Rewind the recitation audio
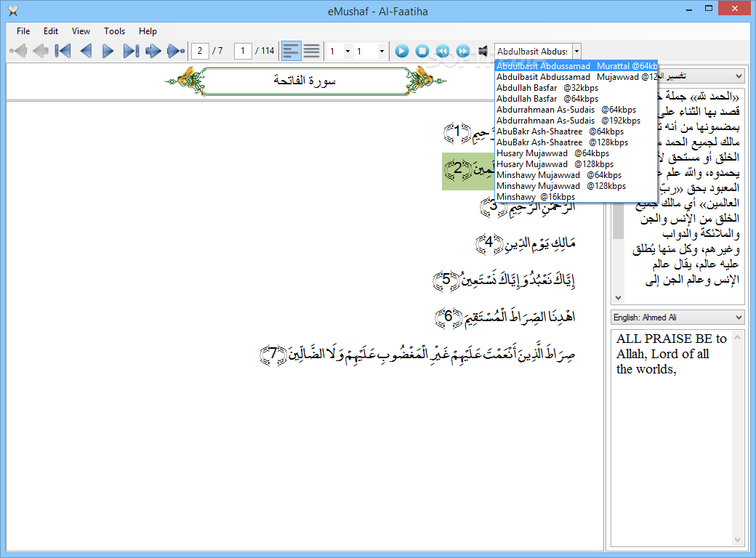Image resolution: width=756 pixels, height=558 pixels. click(x=443, y=51)
